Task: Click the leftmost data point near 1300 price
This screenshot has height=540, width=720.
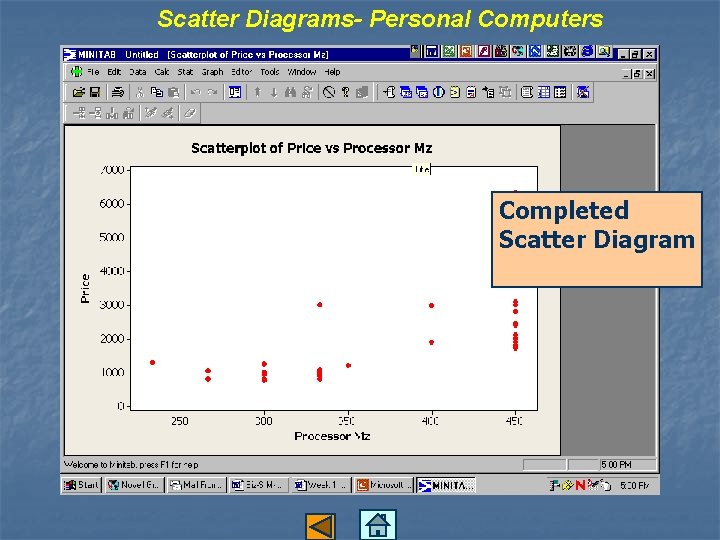Action: [x=152, y=362]
